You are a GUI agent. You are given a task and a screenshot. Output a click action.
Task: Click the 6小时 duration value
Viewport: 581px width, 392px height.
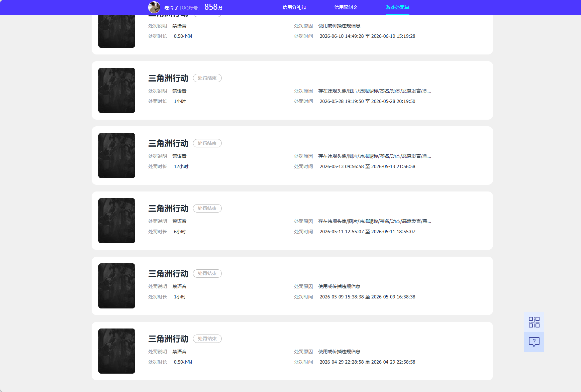click(x=180, y=232)
